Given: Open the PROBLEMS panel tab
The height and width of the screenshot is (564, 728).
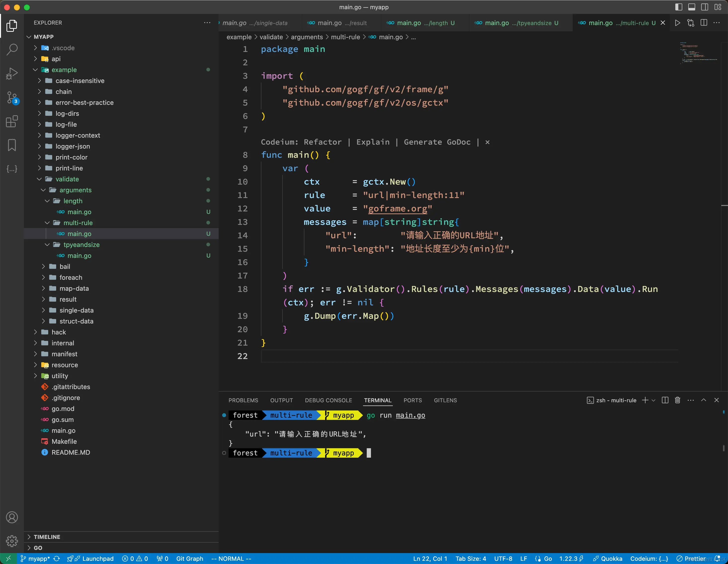Looking at the screenshot, I should tap(243, 400).
